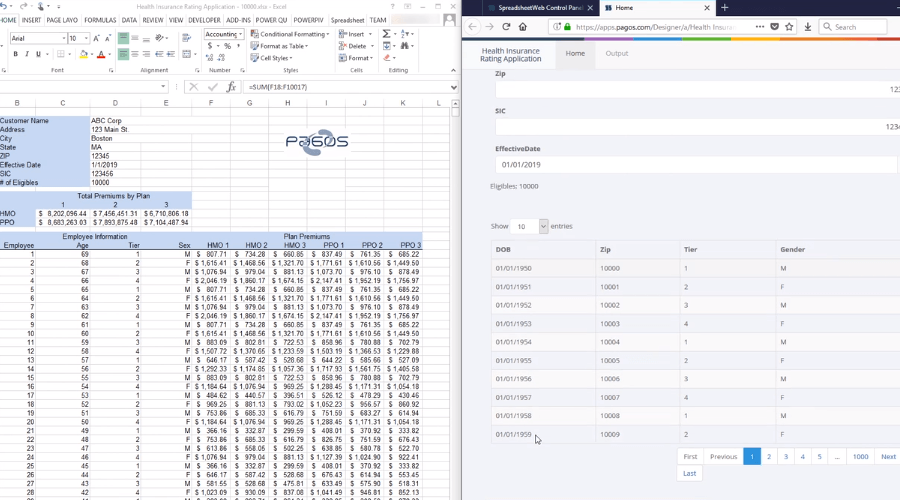Click the Borders icon in Font group
The image size is (900, 500).
(x=61, y=54)
